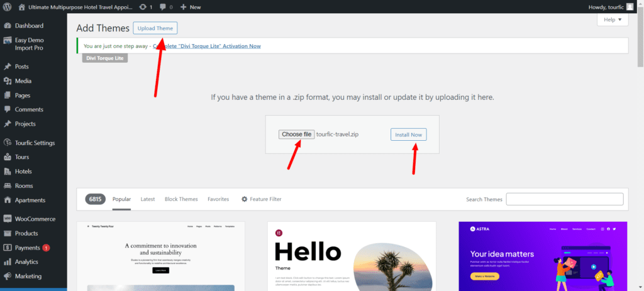Expand the Help dropdown
The image size is (644, 291).
tap(613, 19)
